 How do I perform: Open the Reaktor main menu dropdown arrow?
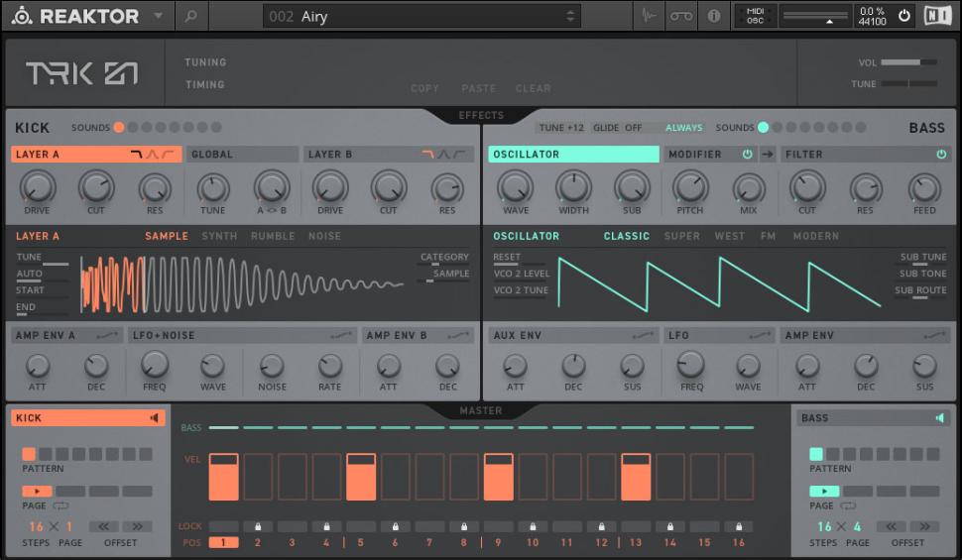158,17
